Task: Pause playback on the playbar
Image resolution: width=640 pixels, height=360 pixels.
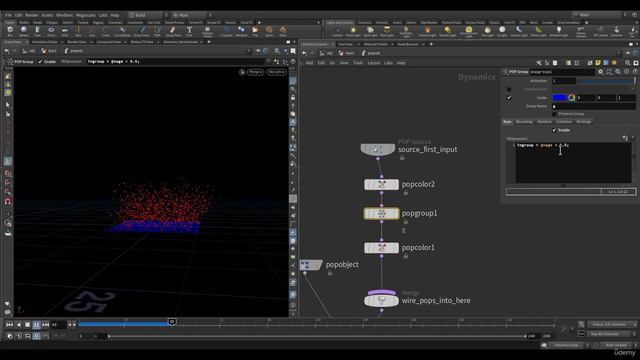Action: point(36,325)
